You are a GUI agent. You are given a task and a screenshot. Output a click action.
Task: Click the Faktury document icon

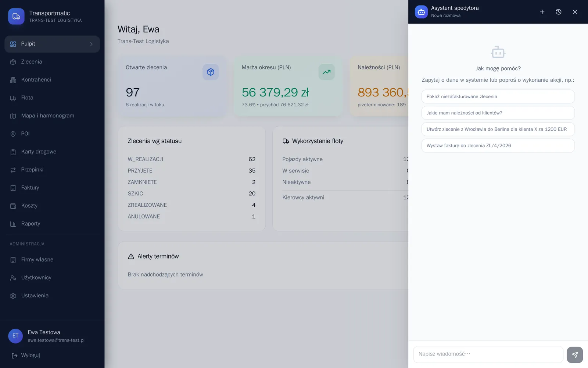coord(13,188)
